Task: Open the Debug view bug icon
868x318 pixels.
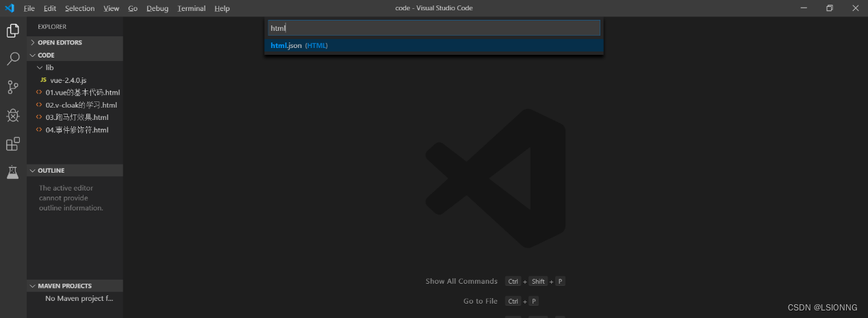Action: coord(13,115)
